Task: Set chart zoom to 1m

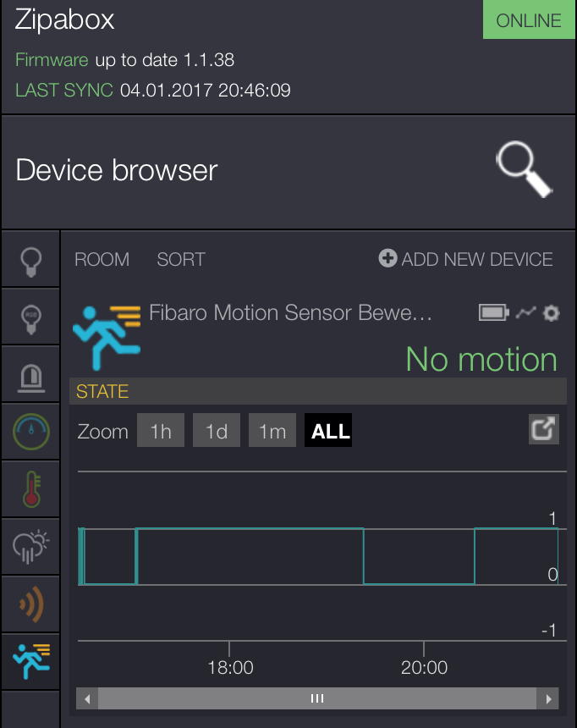Action: click(272, 431)
